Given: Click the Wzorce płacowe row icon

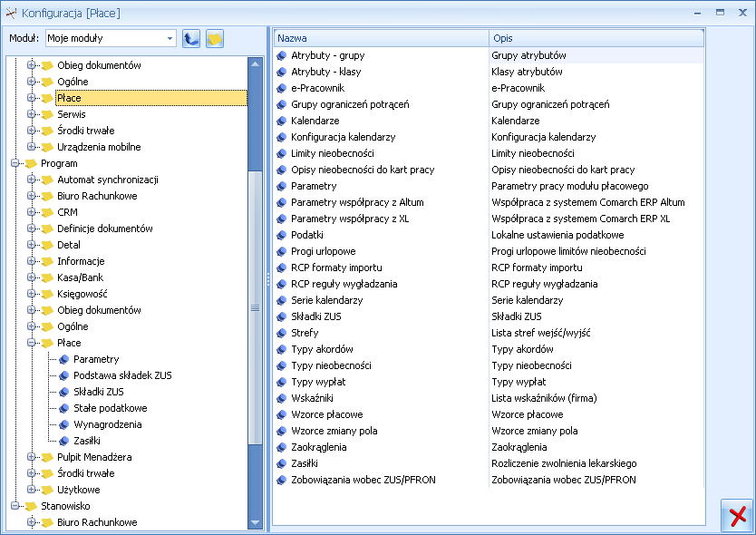Looking at the screenshot, I should coord(282,414).
